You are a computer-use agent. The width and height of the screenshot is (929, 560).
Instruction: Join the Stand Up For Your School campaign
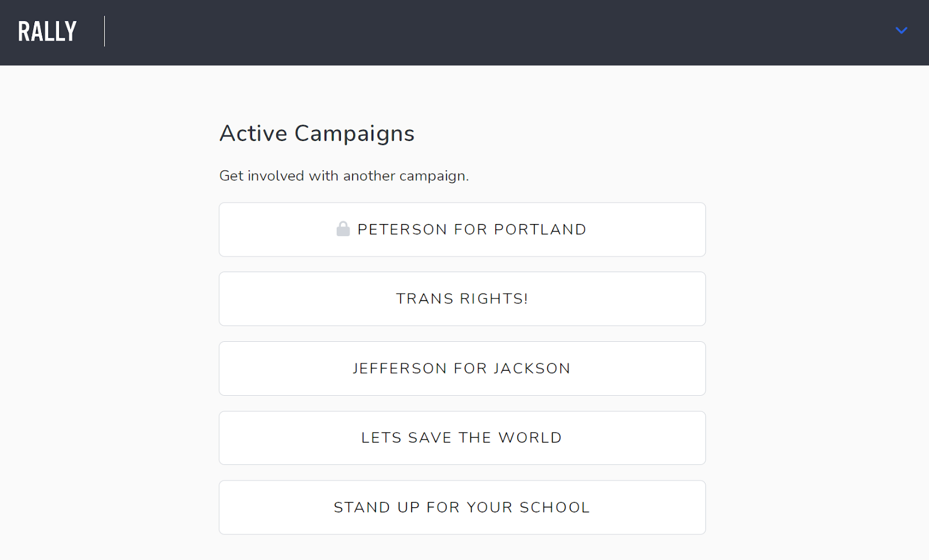462,507
